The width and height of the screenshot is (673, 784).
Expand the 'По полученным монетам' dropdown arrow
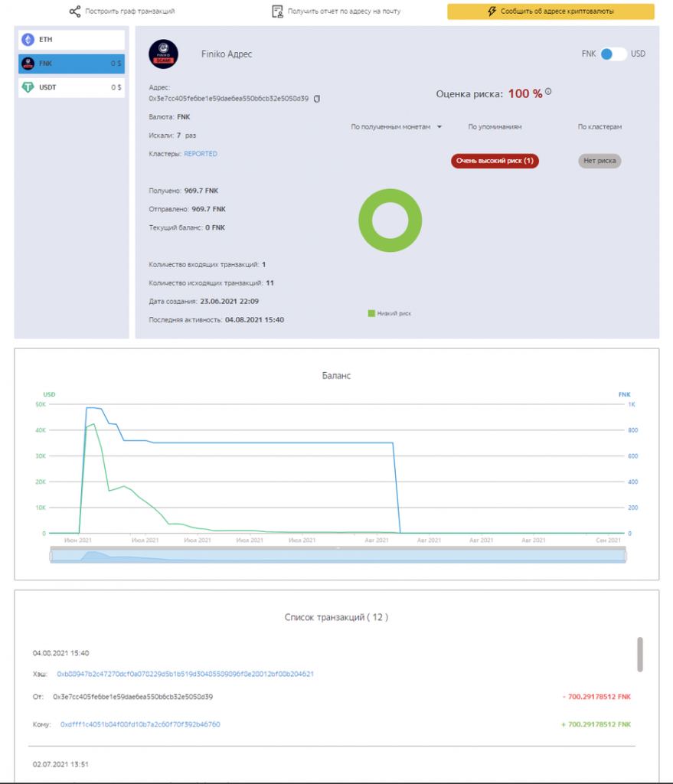(439, 127)
